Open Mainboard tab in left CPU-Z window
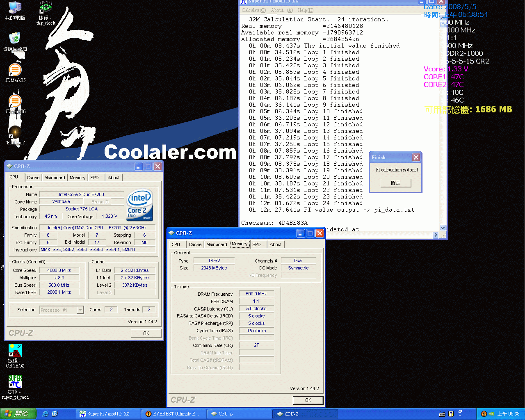This screenshot has height=420, width=525. pos(55,178)
